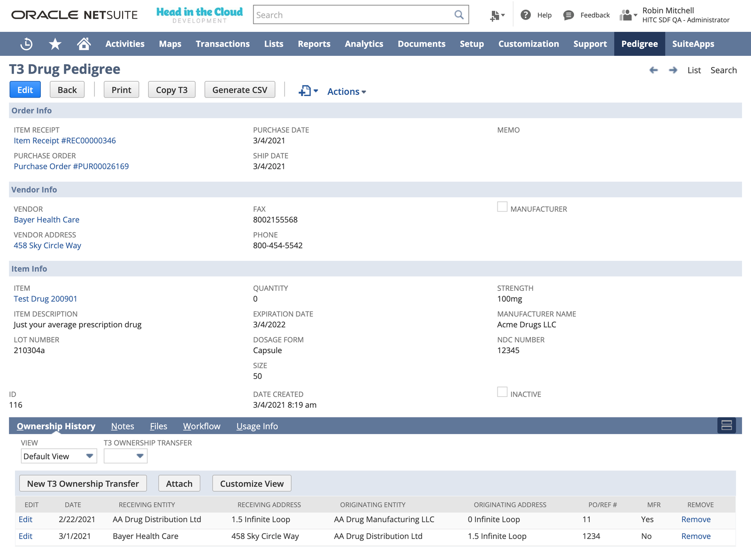Click the Generate CSV button
The width and height of the screenshot is (751, 560).
(x=240, y=90)
